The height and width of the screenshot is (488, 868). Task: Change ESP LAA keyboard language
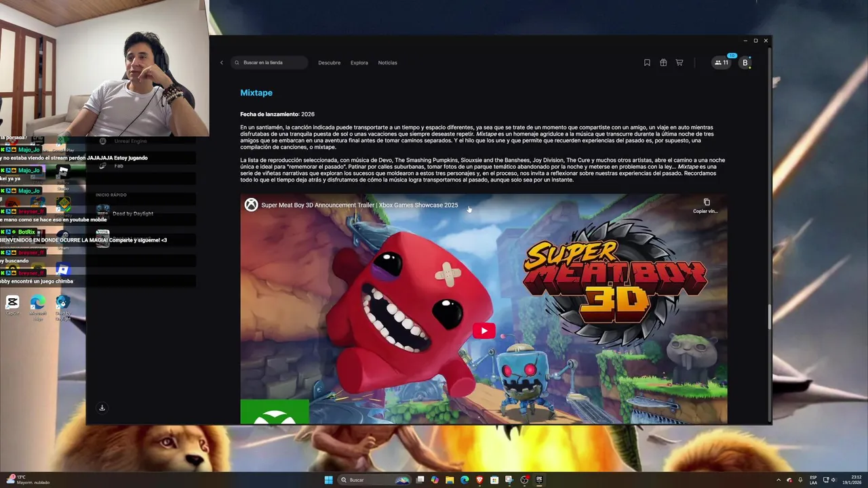[814, 480]
